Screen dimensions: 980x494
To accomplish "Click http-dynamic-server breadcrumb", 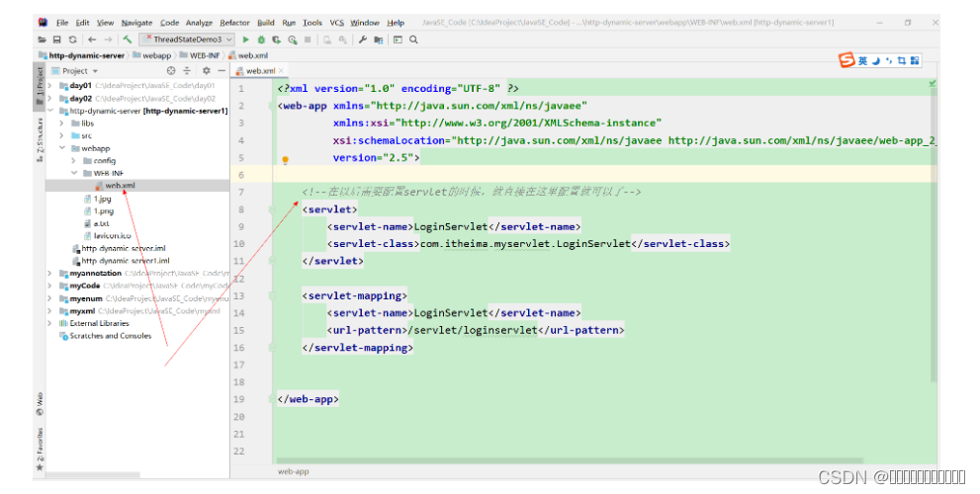I will pyautogui.click(x=82, y=55).
